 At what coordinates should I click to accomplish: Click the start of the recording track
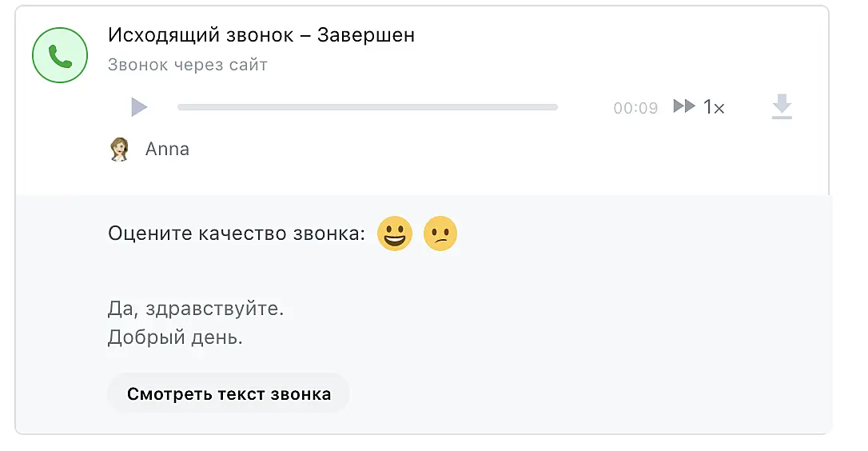pos(181,107)
